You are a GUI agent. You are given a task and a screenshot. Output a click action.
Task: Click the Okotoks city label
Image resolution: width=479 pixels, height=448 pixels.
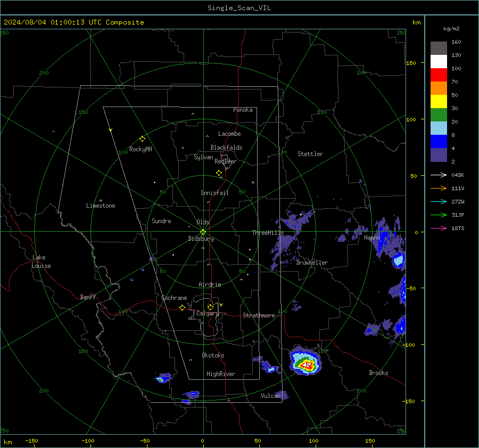213,355
